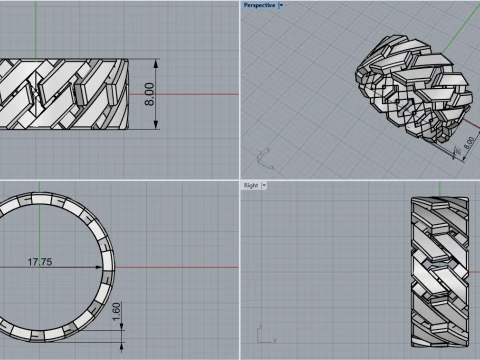Screen dimensions: 480x360
Task: Select the 8.00 dimension in top-left viewport
Action: tap(149, 94)
